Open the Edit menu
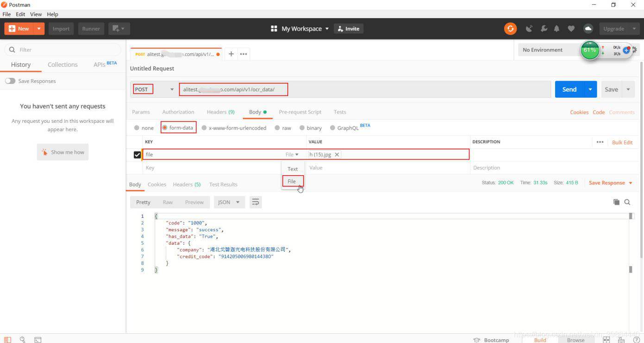Viewport: 644px width, 343px height. 20,14
